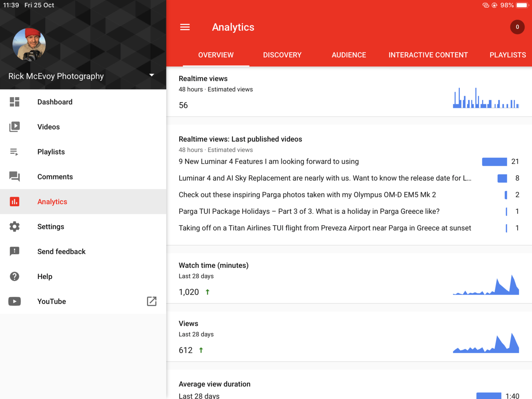Click the Videos library icon
The width and height of the screenshot is (532, 399).
[14, 127]
